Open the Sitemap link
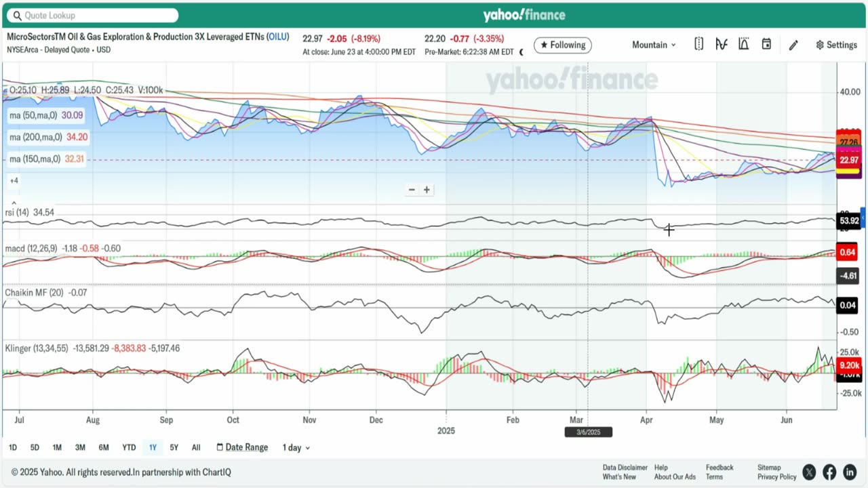868x488 pixels. (x=769, y=468)
